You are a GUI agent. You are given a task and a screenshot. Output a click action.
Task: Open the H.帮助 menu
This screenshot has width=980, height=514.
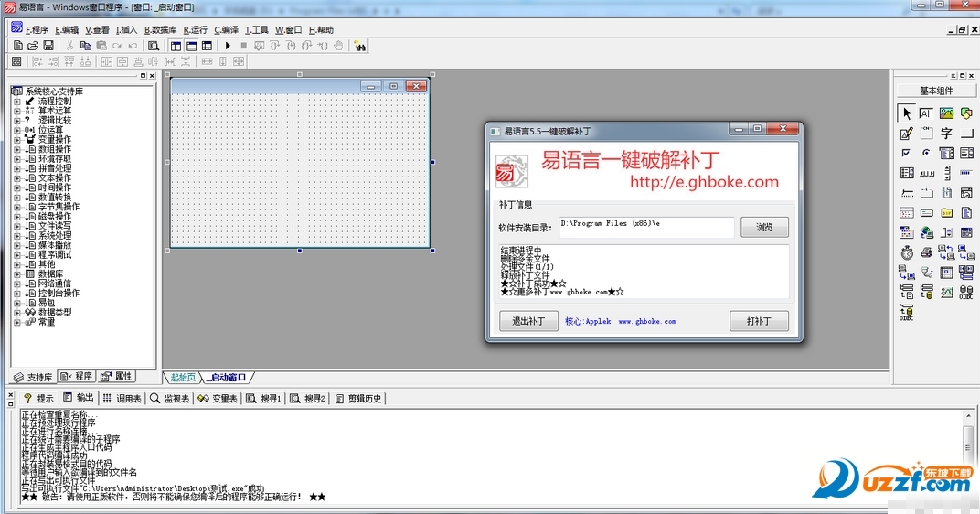[x=321, y=29]
